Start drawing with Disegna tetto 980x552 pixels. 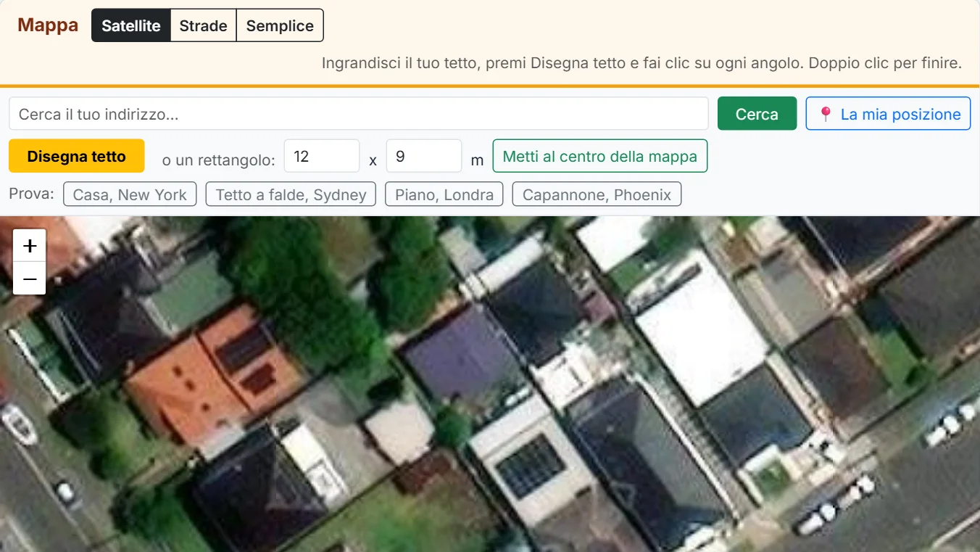[77, 156]
